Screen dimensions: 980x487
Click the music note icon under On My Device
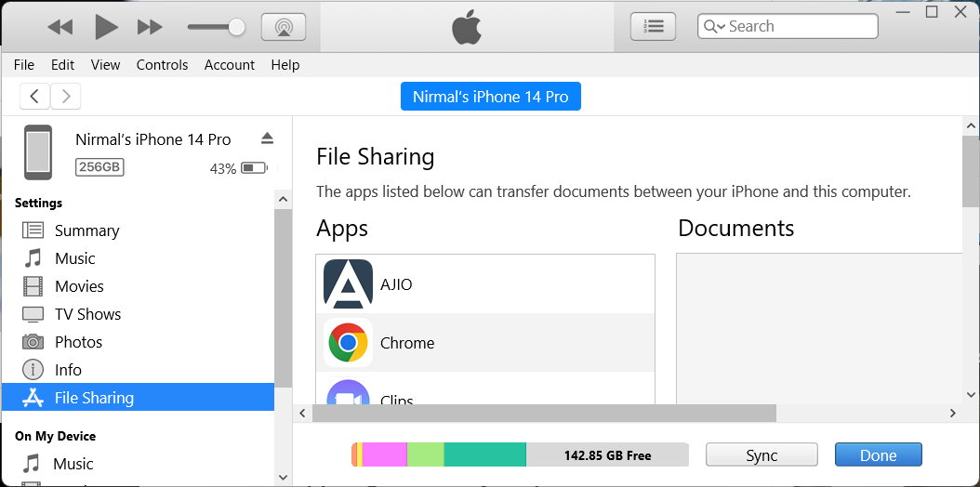pos(31,464)
